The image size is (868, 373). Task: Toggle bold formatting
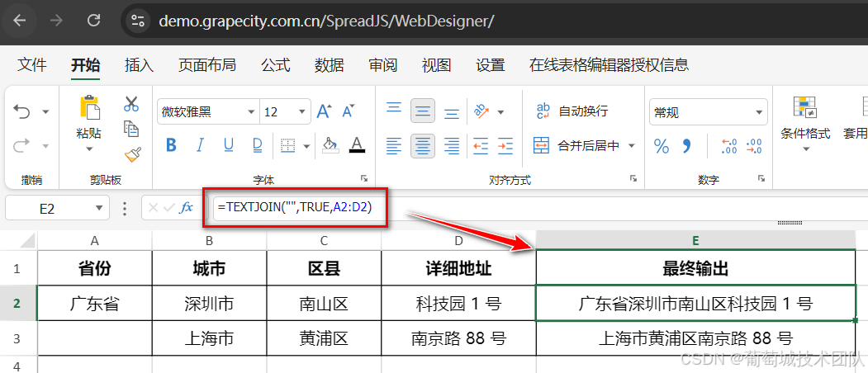coord(171,146)
